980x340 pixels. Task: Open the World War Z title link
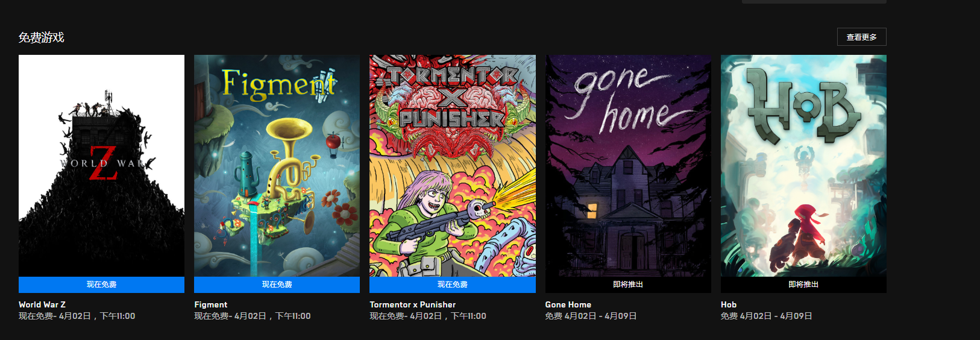coord(42,304)
